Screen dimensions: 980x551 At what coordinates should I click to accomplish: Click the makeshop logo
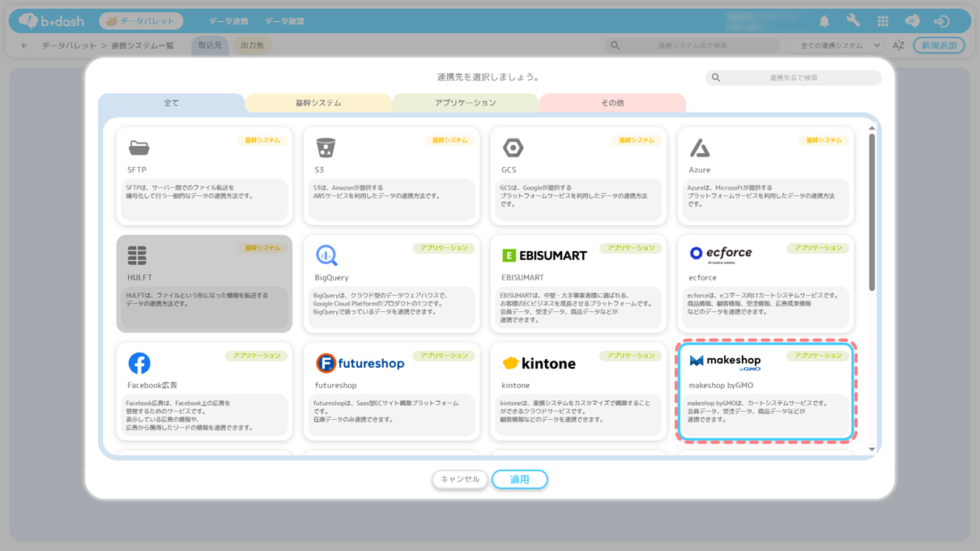coord(725,361)
